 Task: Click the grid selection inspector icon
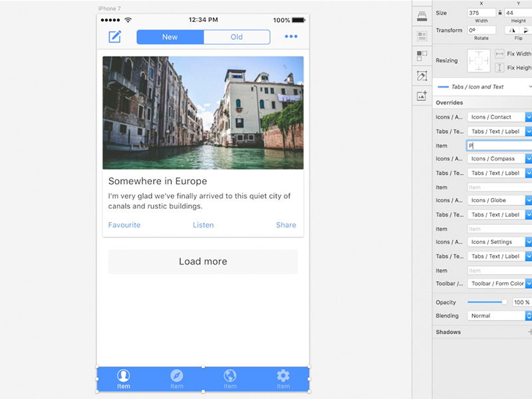coord(422,56)
